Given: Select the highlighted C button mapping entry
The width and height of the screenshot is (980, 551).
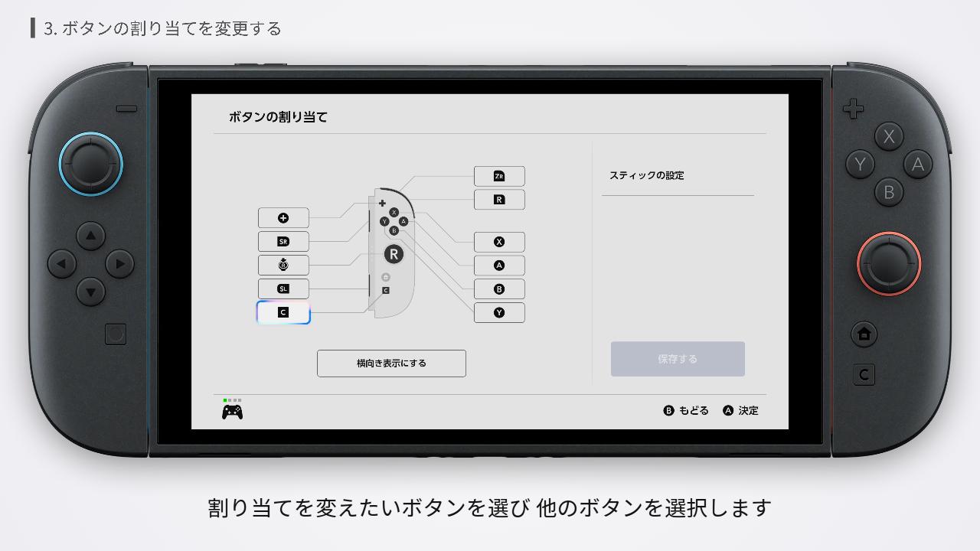Looking at the screenshot, I should click(283, 311).
